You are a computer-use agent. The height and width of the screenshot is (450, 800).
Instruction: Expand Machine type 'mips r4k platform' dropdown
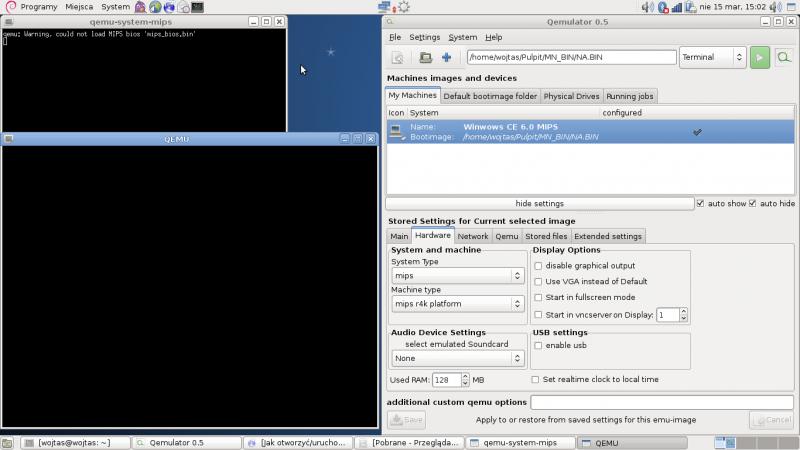457,303
